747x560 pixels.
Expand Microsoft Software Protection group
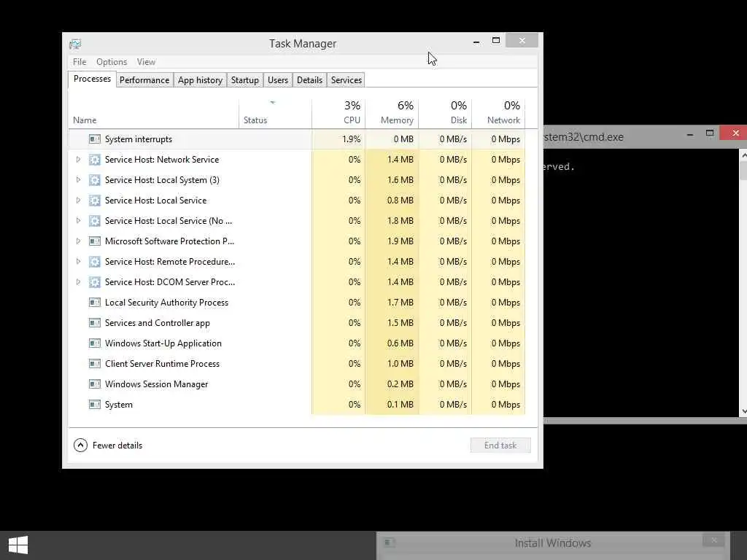coord(78,241)
